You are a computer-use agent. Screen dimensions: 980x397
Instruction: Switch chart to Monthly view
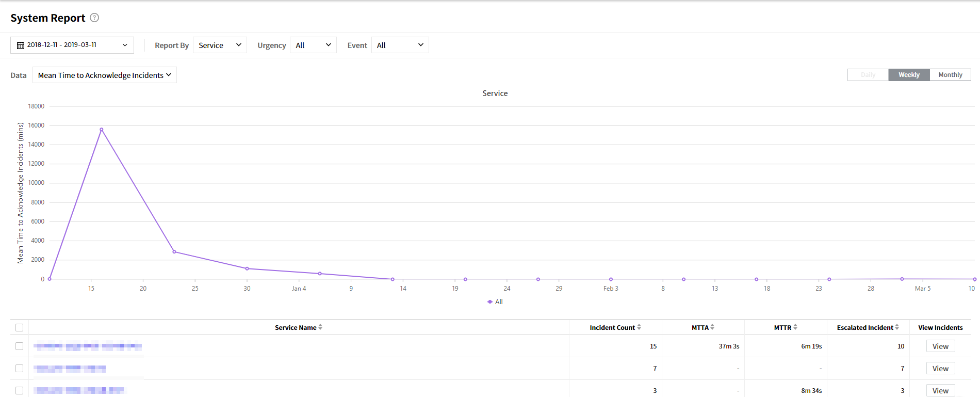click(950, 75)
